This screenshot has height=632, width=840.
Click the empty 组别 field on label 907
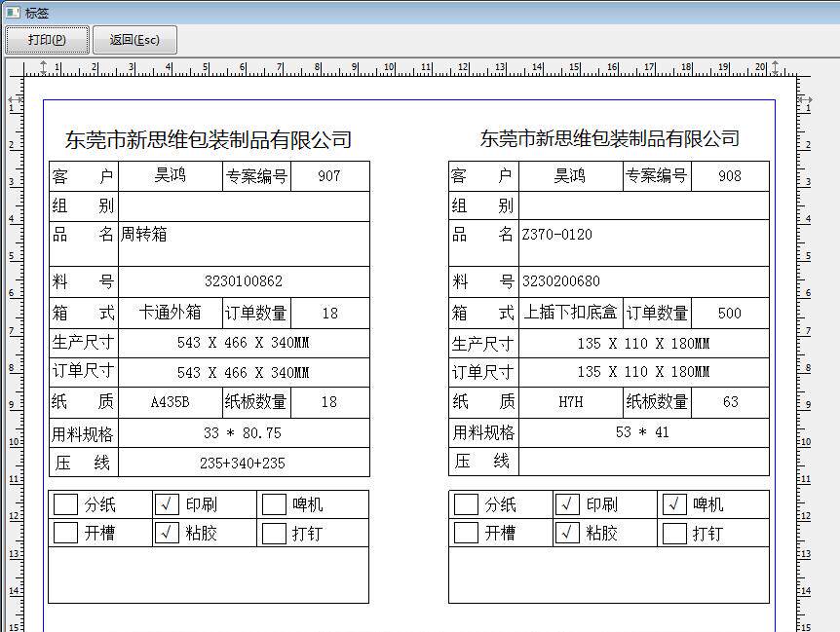click(244, 206)
